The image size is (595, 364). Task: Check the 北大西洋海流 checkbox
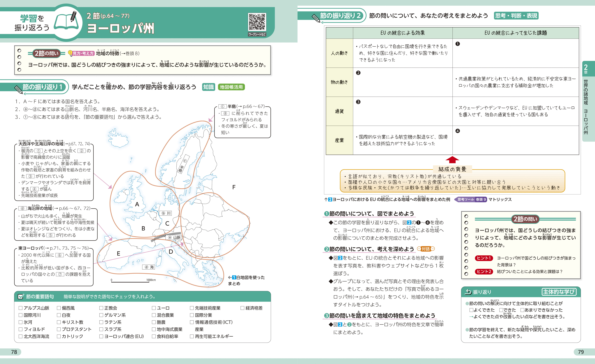click(x=21, y=336)
